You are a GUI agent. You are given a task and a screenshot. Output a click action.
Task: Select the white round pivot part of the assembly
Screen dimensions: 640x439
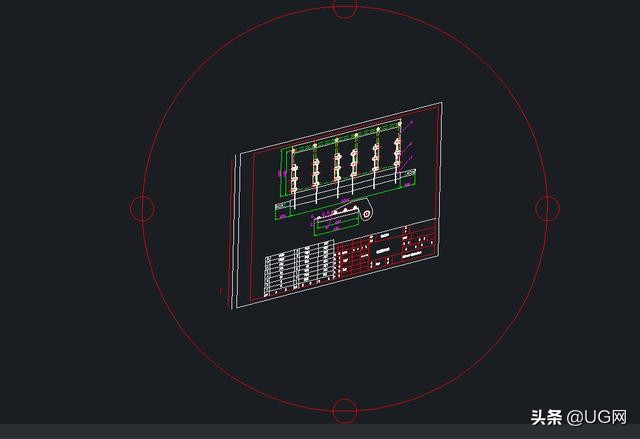366,213
